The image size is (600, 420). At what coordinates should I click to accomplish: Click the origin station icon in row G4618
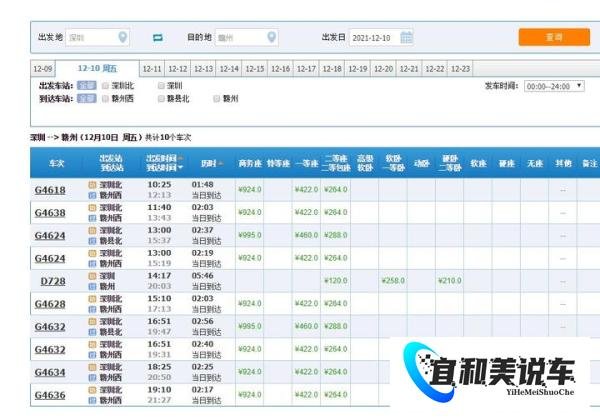coord(92,185)
